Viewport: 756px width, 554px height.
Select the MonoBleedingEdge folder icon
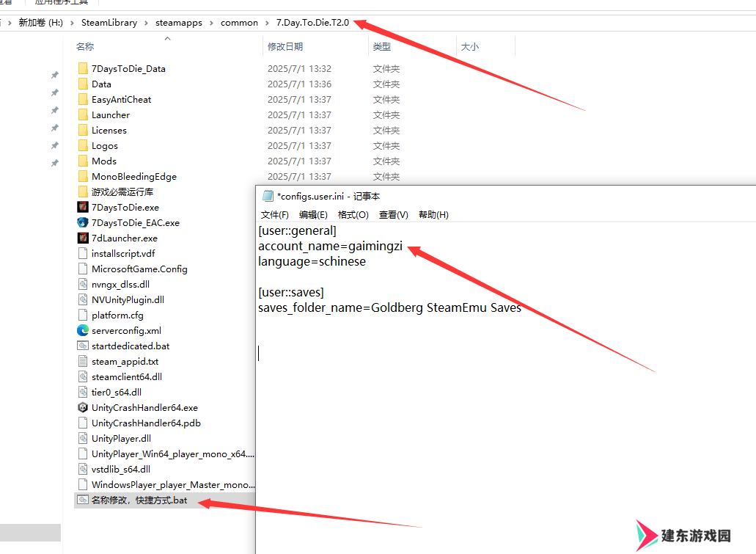(83, 177)
